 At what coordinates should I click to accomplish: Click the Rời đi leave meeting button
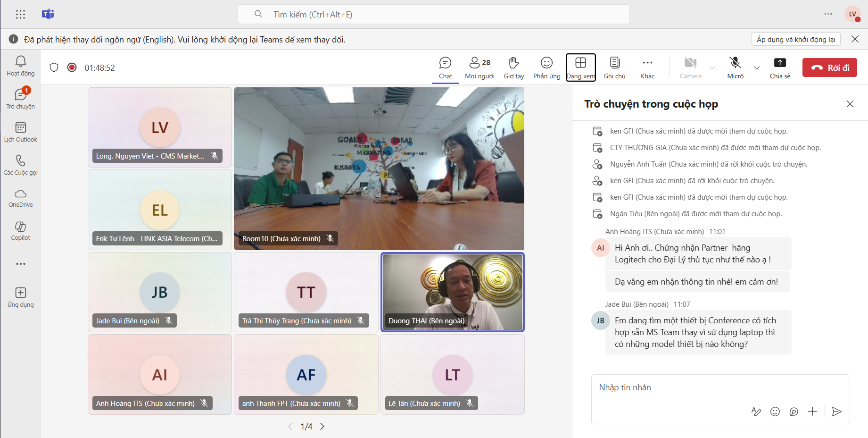pyautogui.click(x=829, y=67)
